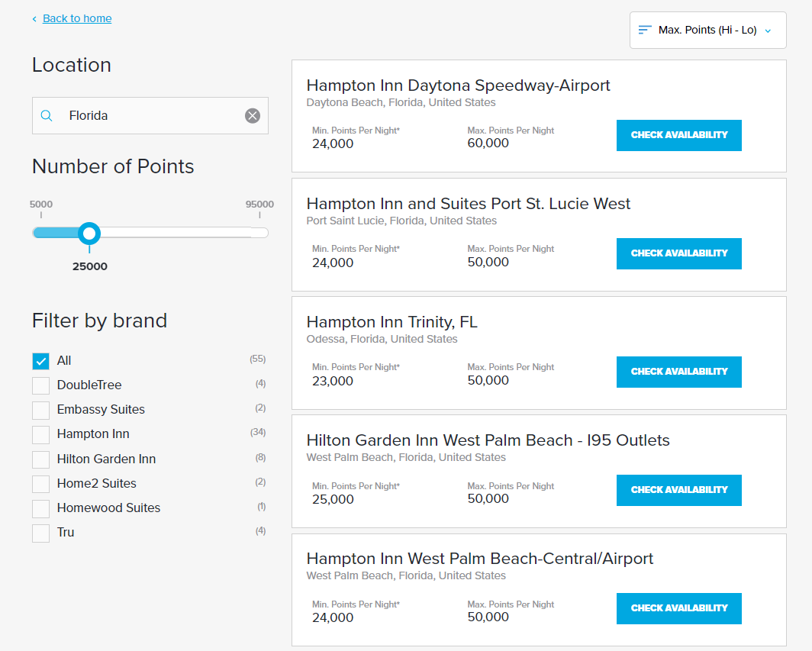Click the chevron on the sorting selector
Image resolution: width=812 pixels, height=651 pixels.
click(x=769, y=30)
